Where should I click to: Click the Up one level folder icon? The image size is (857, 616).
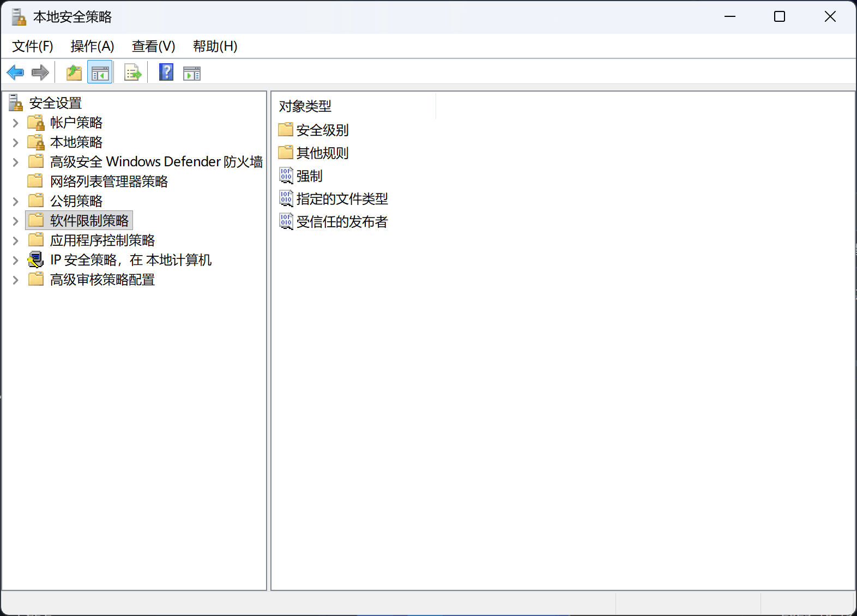click(x=74, y=73)
